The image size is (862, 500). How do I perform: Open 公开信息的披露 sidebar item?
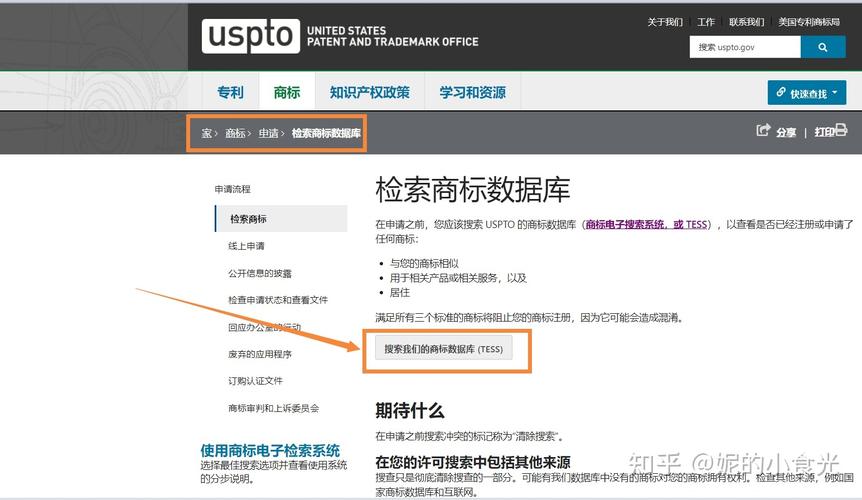click(x=260, y=273)
